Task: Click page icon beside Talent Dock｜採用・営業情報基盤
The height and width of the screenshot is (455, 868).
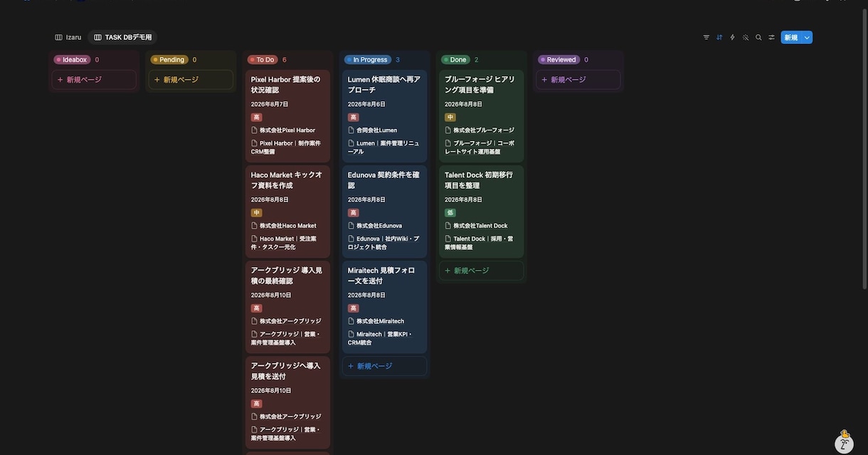Action: coord(448,239)
